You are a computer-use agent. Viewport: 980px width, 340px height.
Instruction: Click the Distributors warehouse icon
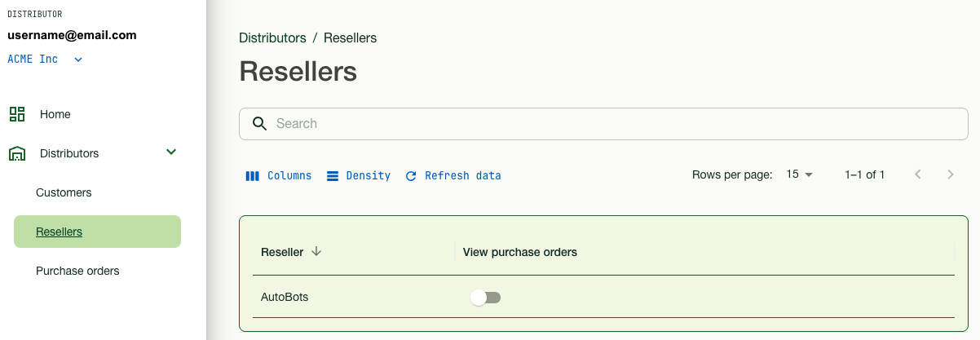pos(17,153)
